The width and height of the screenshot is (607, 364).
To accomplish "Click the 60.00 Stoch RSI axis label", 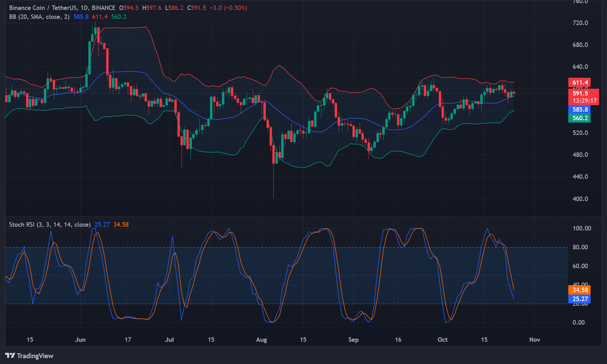I will (x=580, y=266).
